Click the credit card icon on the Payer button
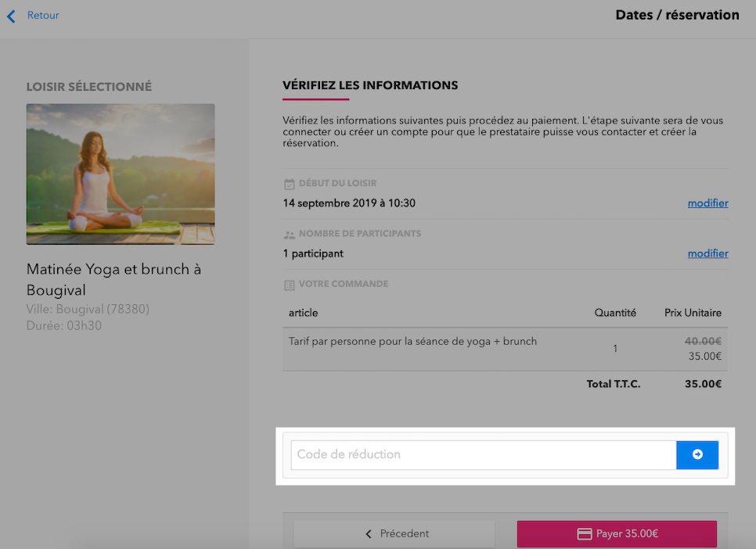This screenshot has width=756, height=549. coord(585,533)
